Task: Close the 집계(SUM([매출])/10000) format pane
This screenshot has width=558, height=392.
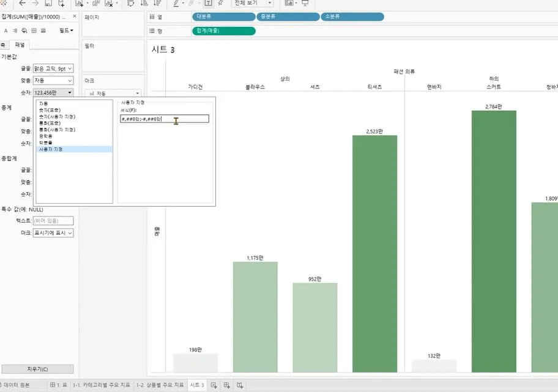Action: click(75, 17)
